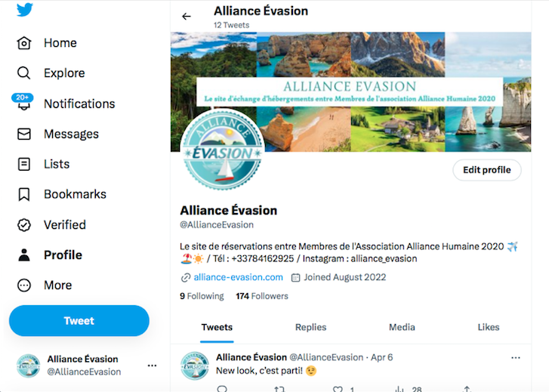Open account switcher three-dot menu
The image size is (549, 392).
tap(152, 366)
